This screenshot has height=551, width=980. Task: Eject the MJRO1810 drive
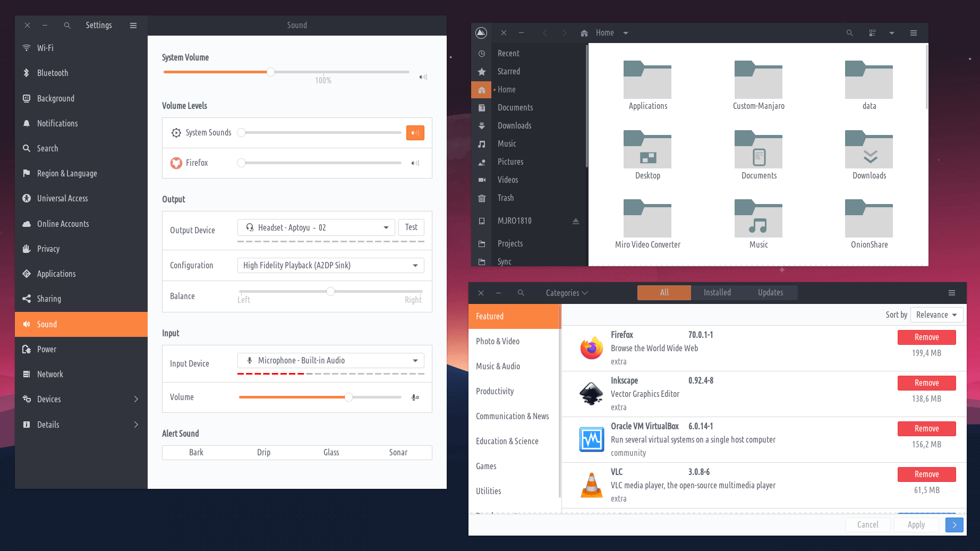pyautogui.click(x=575, y=221)
